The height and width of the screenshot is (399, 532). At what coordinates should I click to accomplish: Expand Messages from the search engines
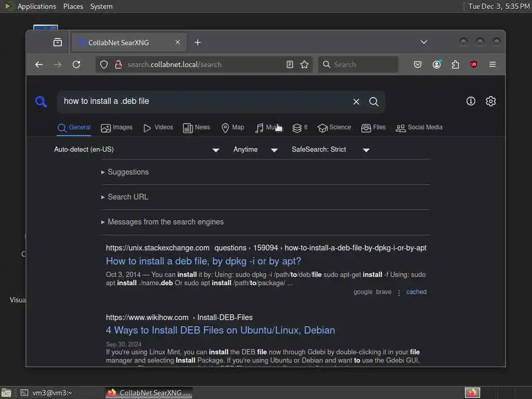click(163, 222)
